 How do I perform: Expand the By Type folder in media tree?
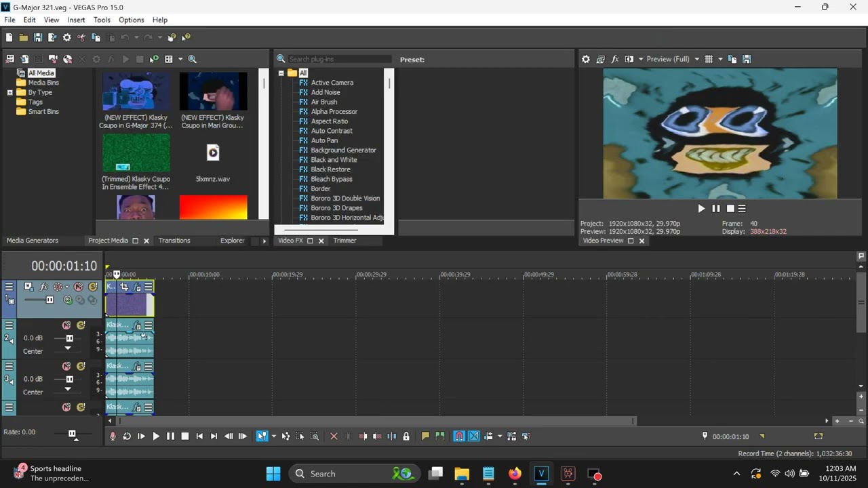[9, 92]
